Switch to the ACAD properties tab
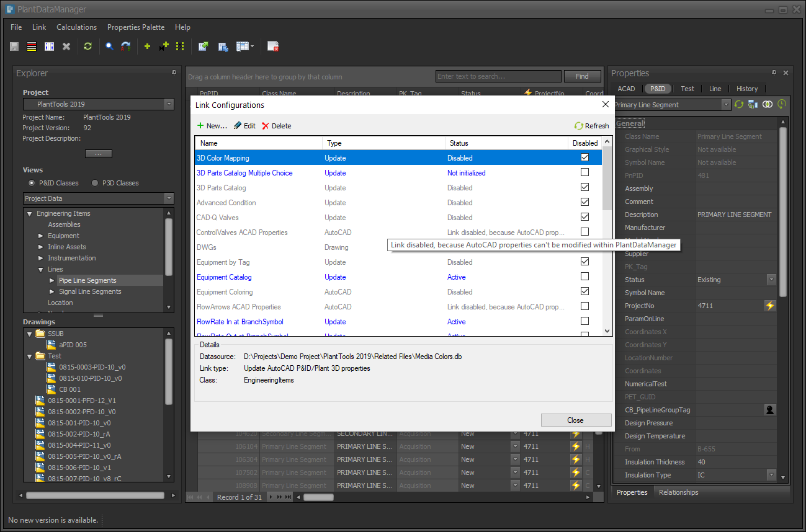The height and width of the screenshot is (532, 806). tap(626, 89)
